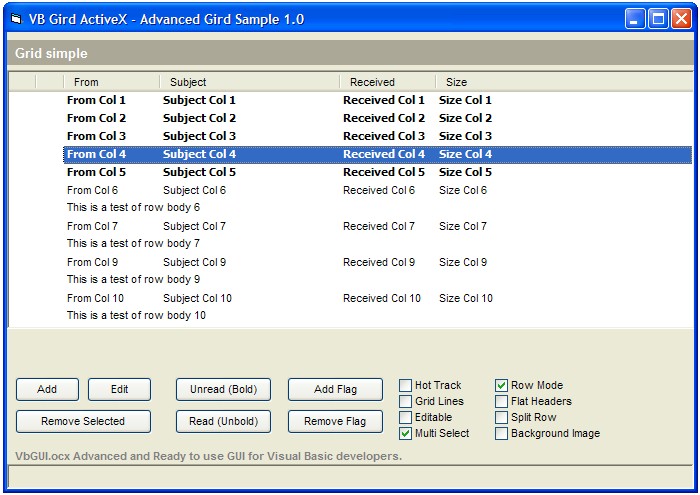This screenshot has width=700, height=495.
Task: Select the Received Col 3 cell
Action: click(383, 136)
